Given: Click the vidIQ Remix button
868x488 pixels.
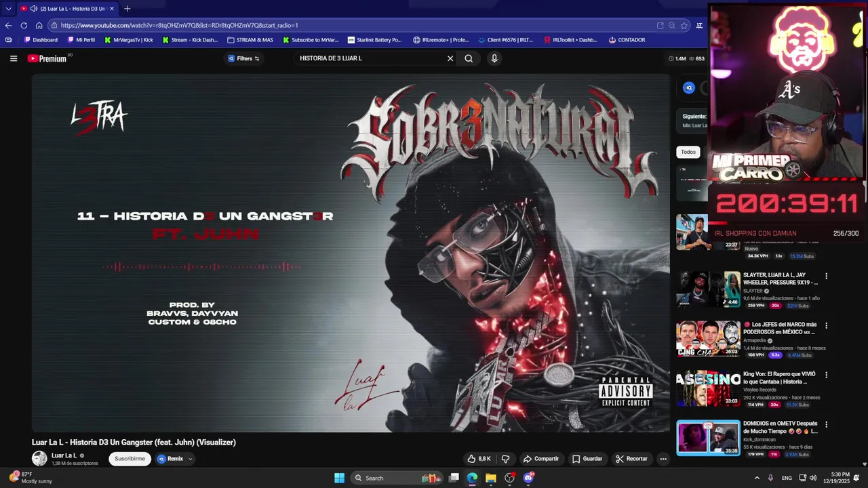Looking at the screenshot, I should tap(170, 459).
